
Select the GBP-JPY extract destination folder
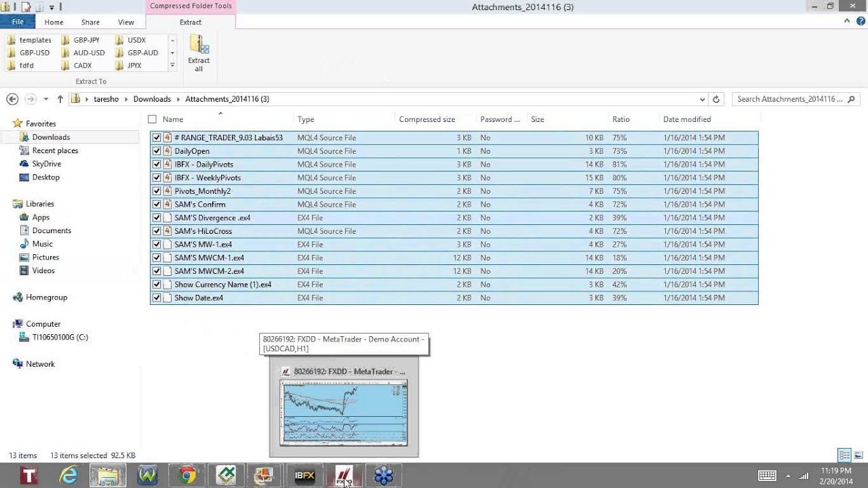coord(81,40)
